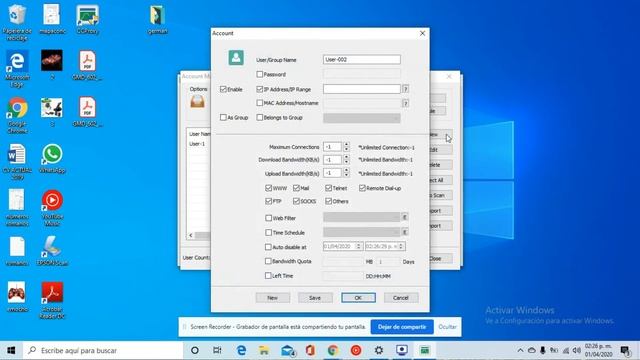Click Dejar de compartir button

pos(402,327)
